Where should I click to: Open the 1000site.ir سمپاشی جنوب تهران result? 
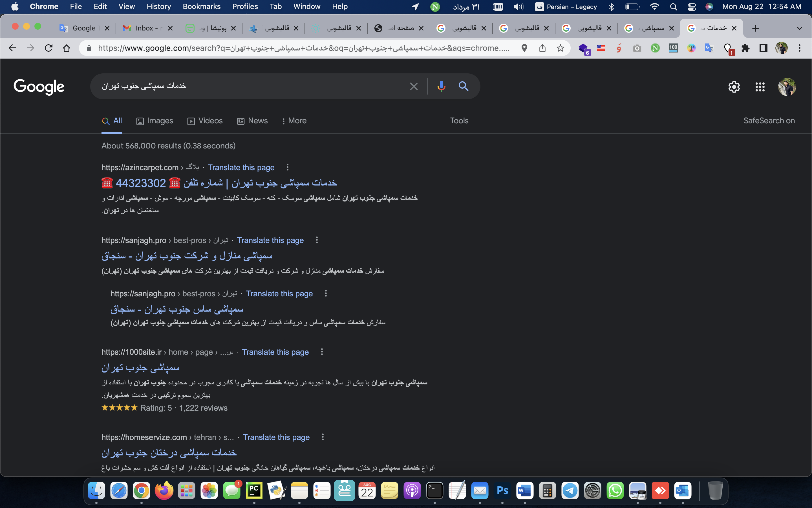click(140, 367)
